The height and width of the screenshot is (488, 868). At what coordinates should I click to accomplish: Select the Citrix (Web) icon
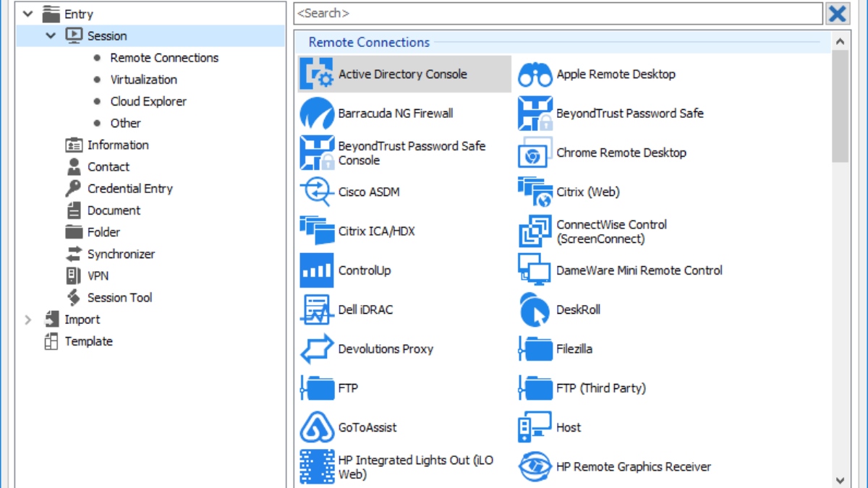pyautogui.click(x=535, y=192)
